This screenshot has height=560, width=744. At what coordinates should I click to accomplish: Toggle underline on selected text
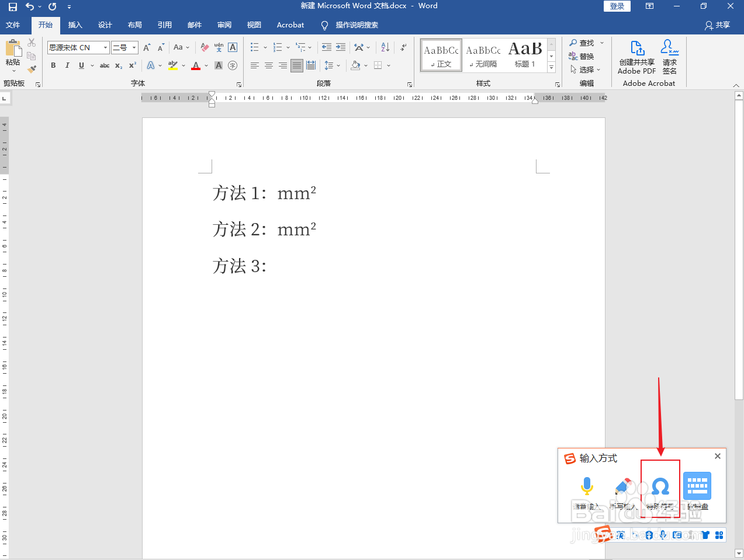pos(81,65)
